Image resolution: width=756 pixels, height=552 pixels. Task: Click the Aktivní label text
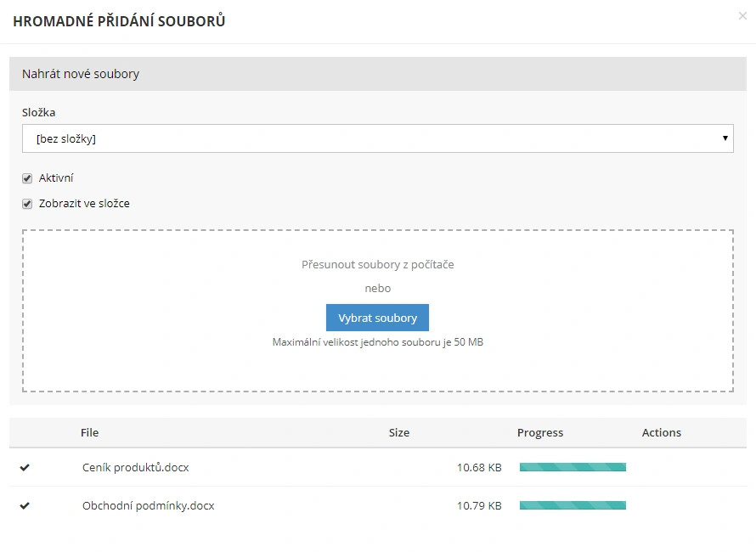click(56, 178)
